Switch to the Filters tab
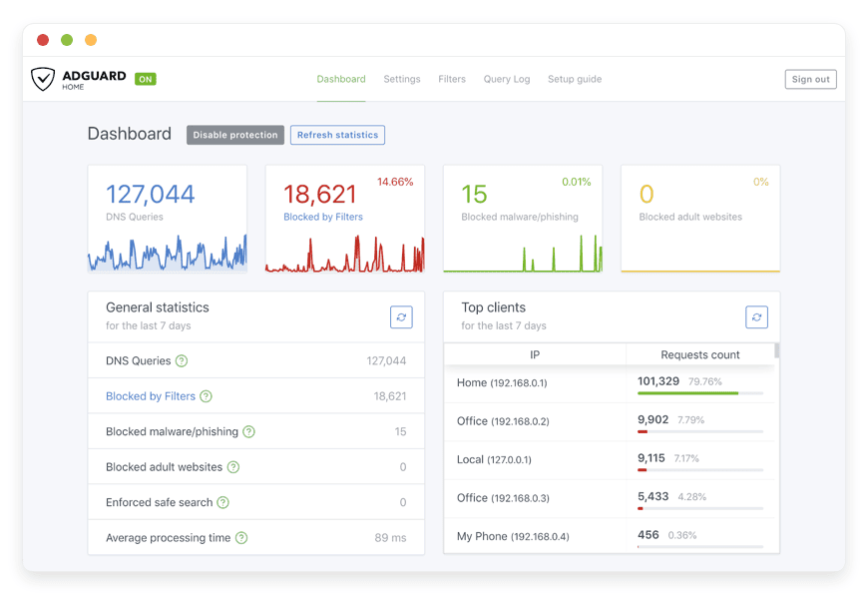 click(452, 79)
